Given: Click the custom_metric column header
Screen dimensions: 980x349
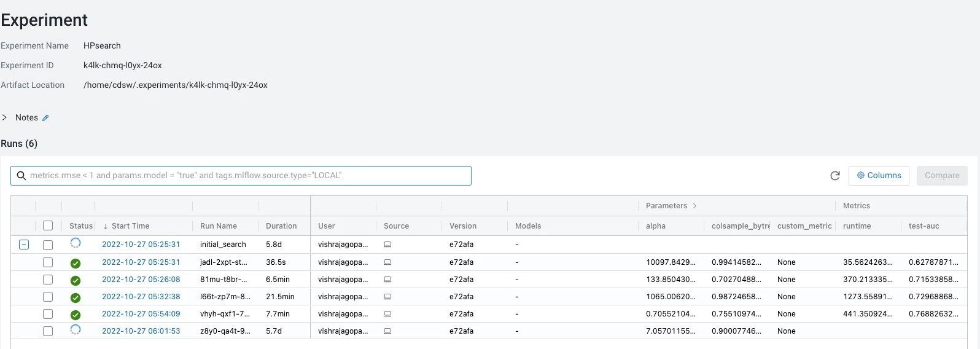Looking at the screenshot, I should pos(804,226).
